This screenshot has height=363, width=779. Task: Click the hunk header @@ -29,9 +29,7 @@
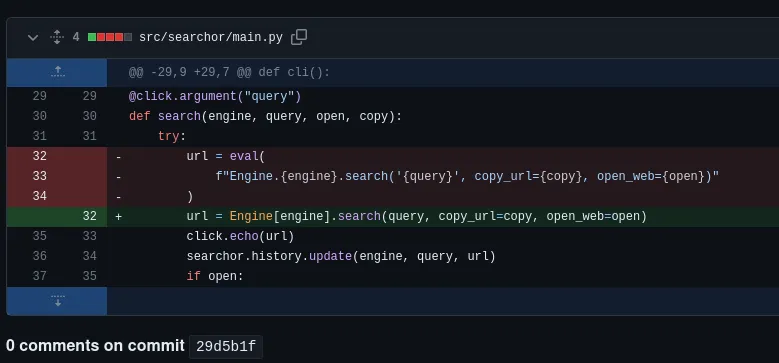(229, 73)
